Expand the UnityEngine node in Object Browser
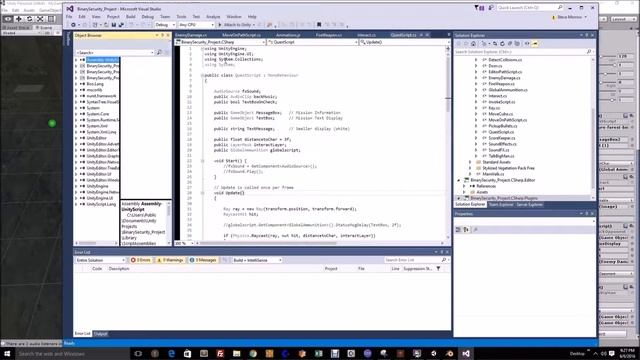640x360 pixels. [76, 186]
